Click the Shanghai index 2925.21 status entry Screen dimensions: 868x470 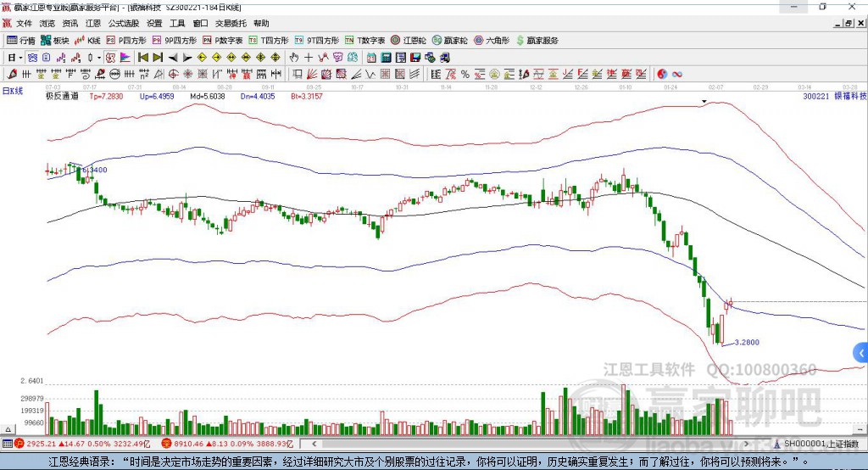(82, 444)
